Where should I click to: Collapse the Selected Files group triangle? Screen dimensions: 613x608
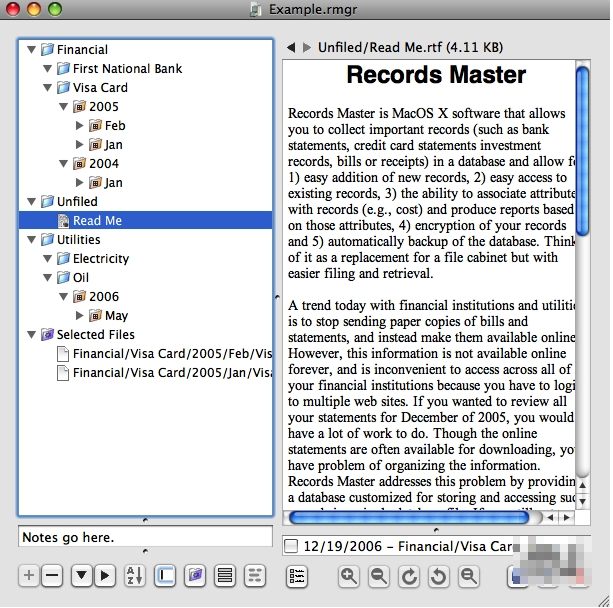click(32, 335)
